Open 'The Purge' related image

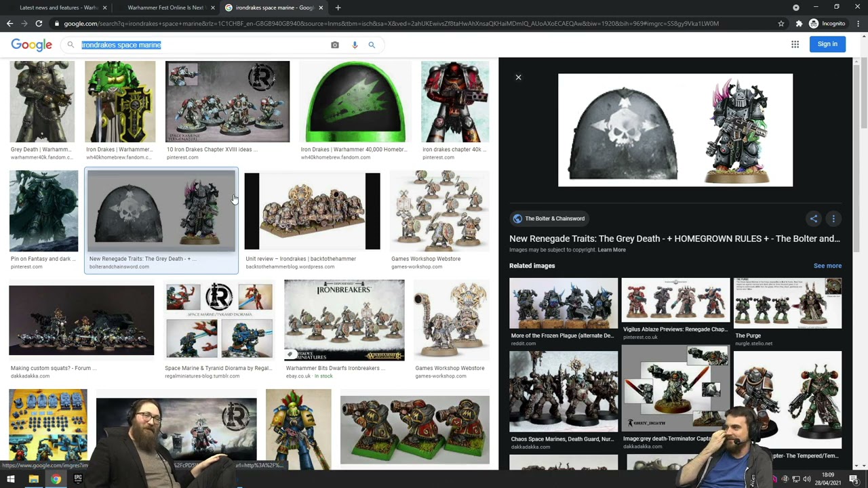pos(787,303)
